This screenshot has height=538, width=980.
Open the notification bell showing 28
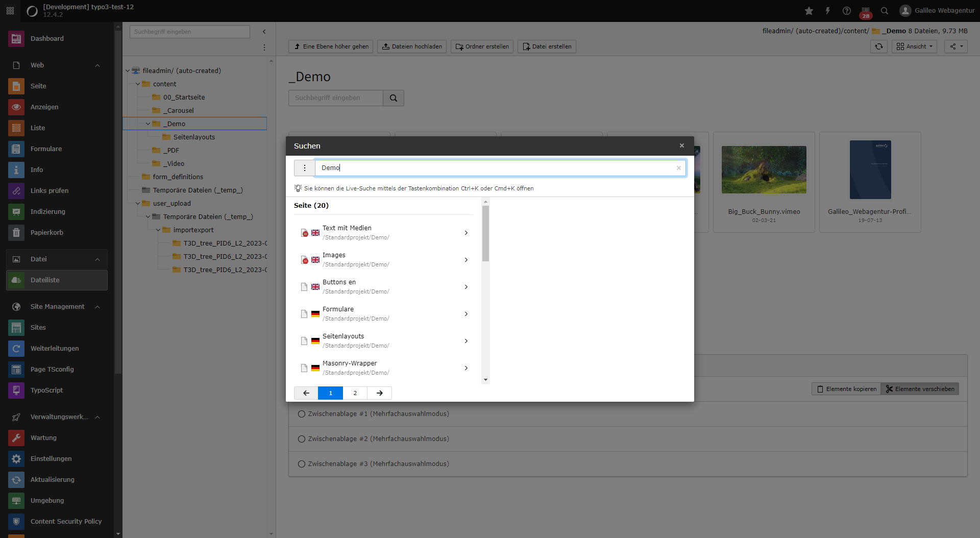point(866,10)
